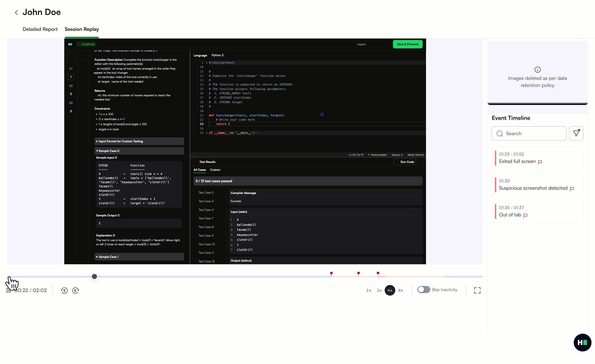Open the HackerRank chat widget icon
The width and height of the screenshot is (595, 364).
coord(582,342)
